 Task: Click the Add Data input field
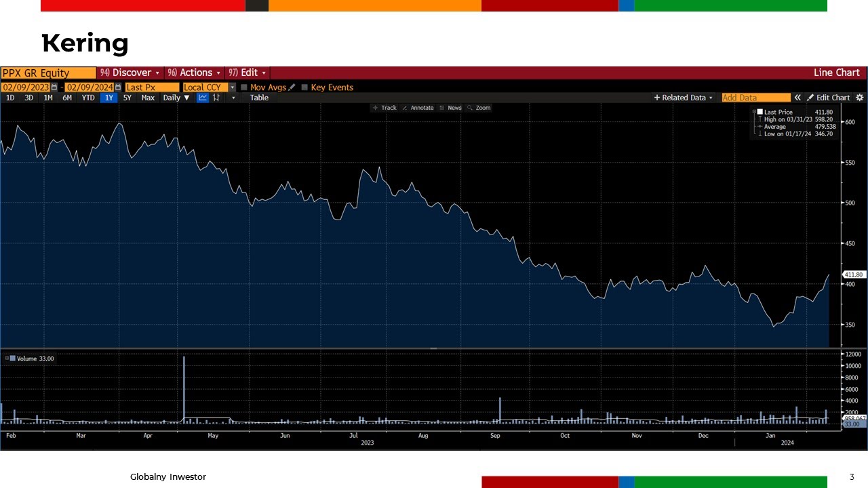tap(756, 98)
